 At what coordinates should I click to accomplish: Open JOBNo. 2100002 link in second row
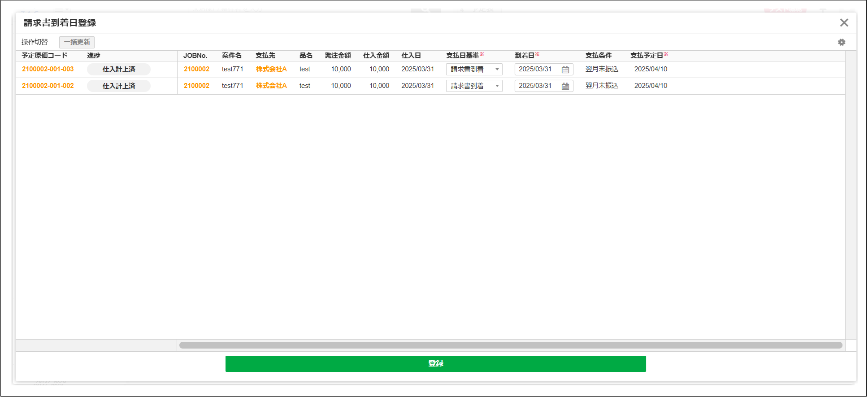pos(196,86)
